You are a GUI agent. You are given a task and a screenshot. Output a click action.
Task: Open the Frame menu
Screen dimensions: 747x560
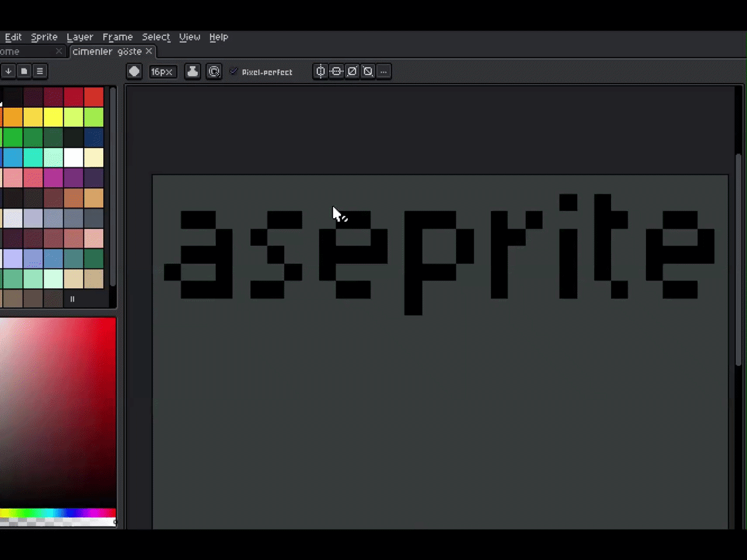point(117,37)
